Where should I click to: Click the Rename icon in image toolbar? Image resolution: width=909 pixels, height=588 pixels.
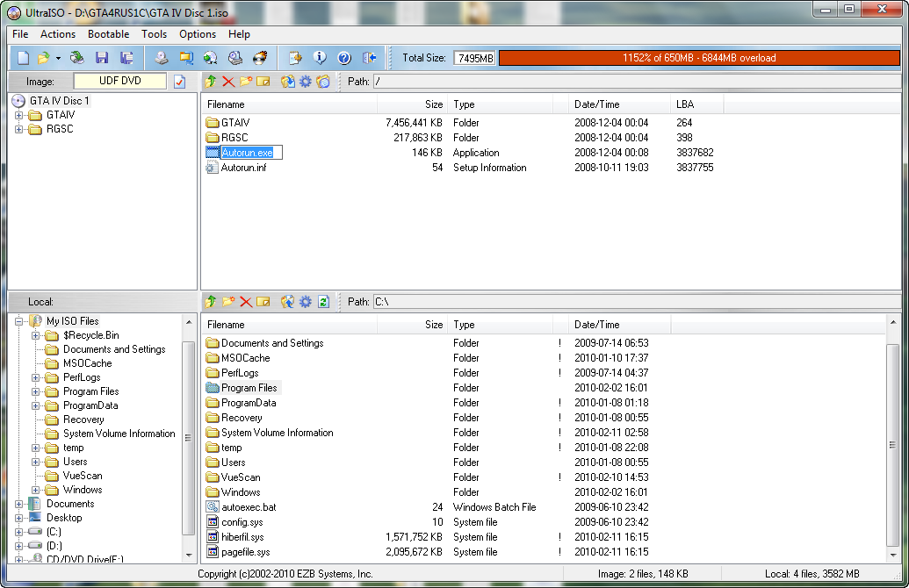point(263,82)
